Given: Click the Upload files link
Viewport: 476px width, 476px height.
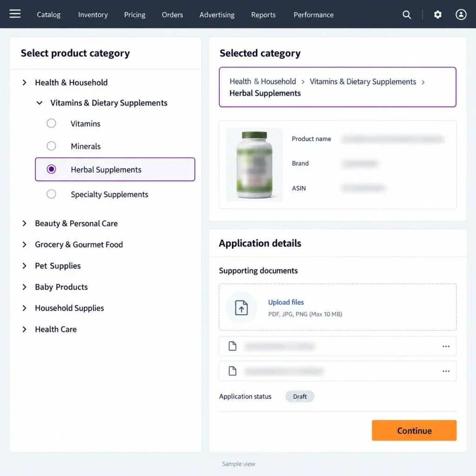Looking at the screenshot, I should tap(286, 302).
